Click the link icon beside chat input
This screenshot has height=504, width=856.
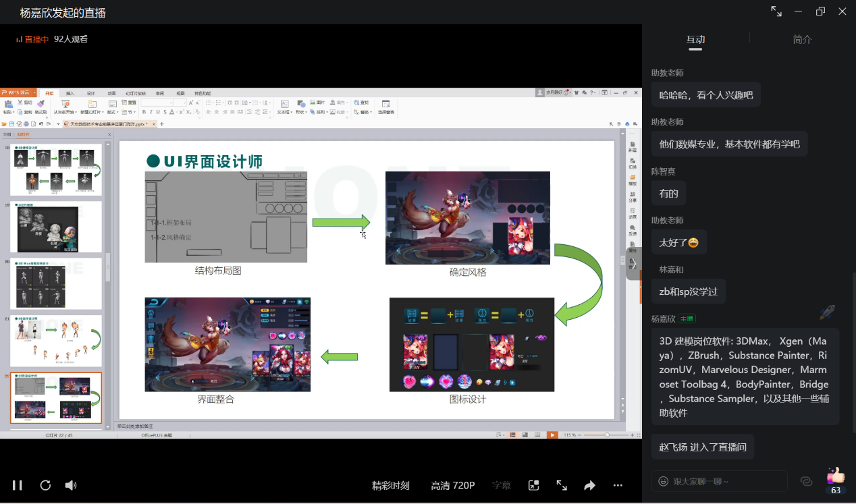pyautogui.click(x=806, y=481)
